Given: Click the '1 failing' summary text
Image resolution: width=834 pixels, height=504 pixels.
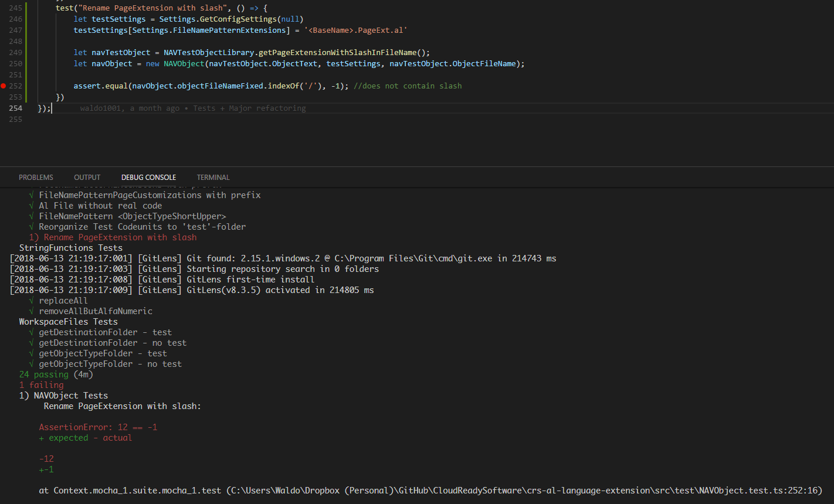Looking at the screenshot, I should click(x=42, y=384).
